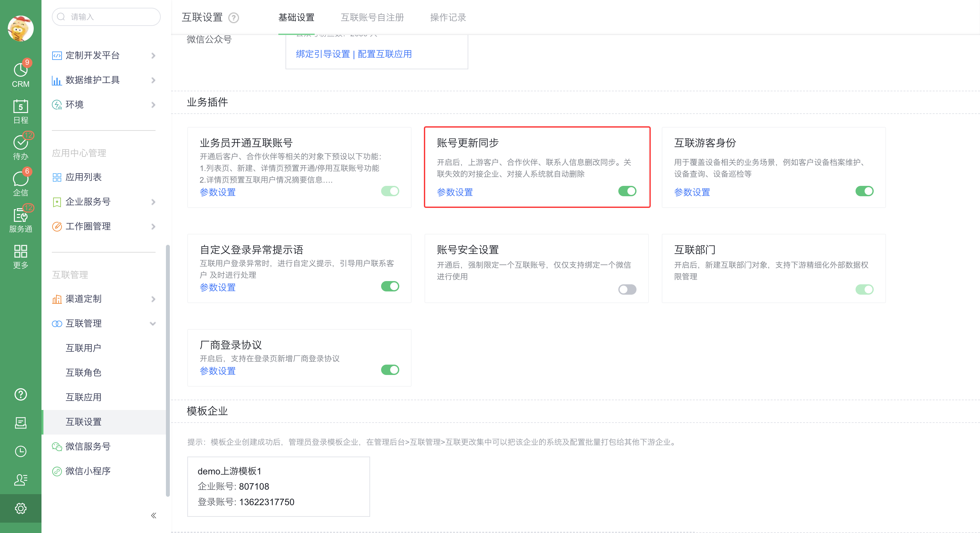Switch to 操作记录 tab
Image resolution: width=980 pixels, height=533 pixels.
(448, 17)
